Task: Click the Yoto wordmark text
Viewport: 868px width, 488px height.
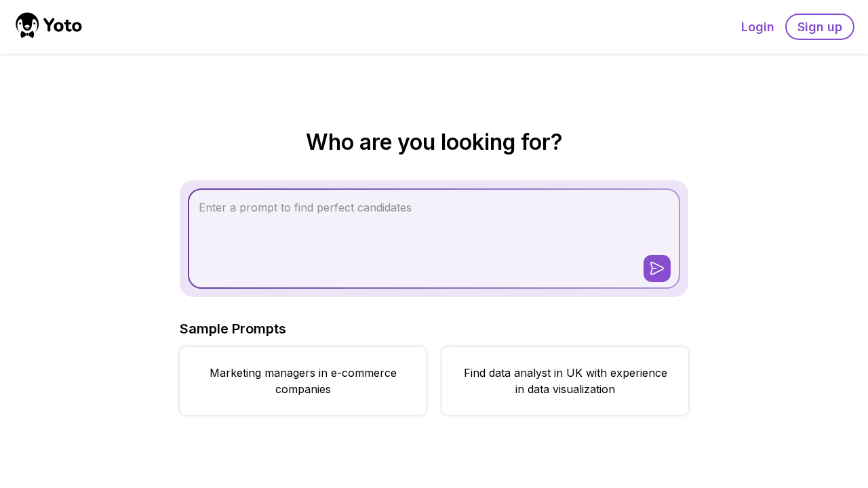Action: (62, 26)
